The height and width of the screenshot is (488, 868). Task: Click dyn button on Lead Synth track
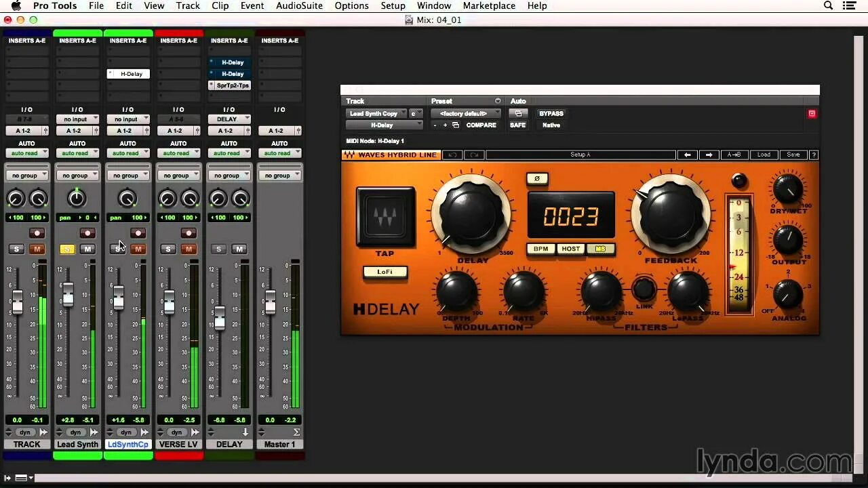[75, 432]
